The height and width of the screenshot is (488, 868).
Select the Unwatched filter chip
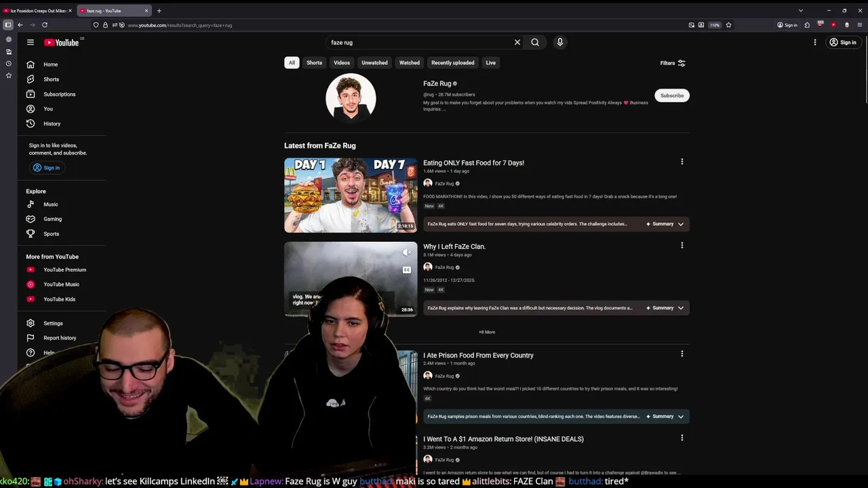(x=374, y=62)
